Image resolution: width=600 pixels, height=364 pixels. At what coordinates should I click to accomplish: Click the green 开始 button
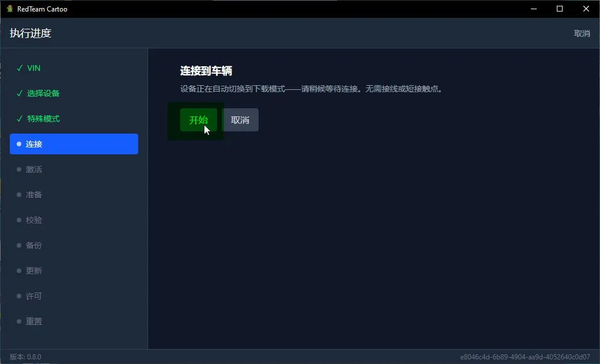pos(199,120)
